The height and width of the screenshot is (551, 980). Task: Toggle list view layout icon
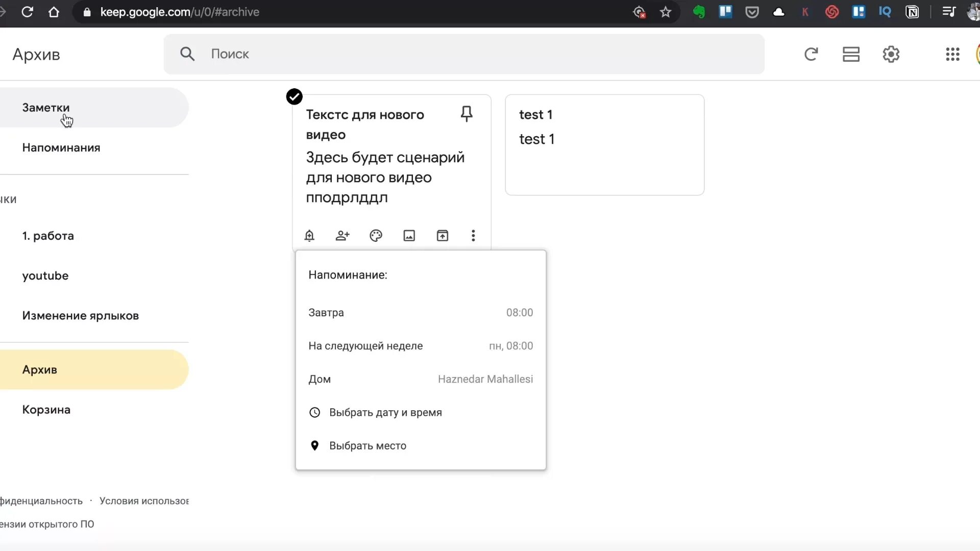(851, 54)
